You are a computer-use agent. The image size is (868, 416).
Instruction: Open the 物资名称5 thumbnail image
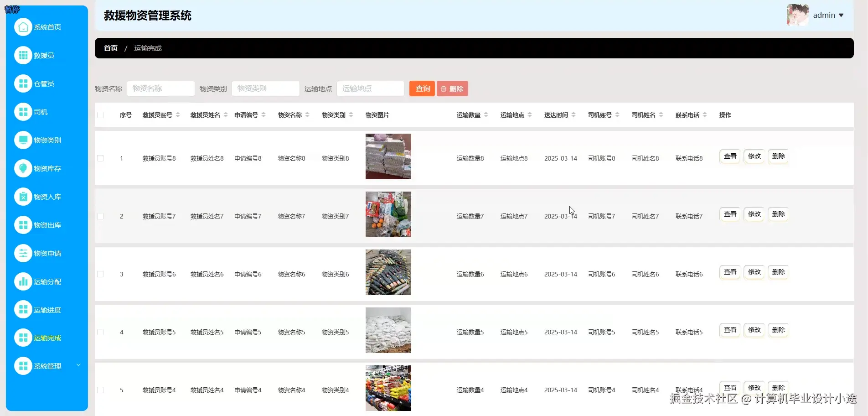tap(388, 330)
